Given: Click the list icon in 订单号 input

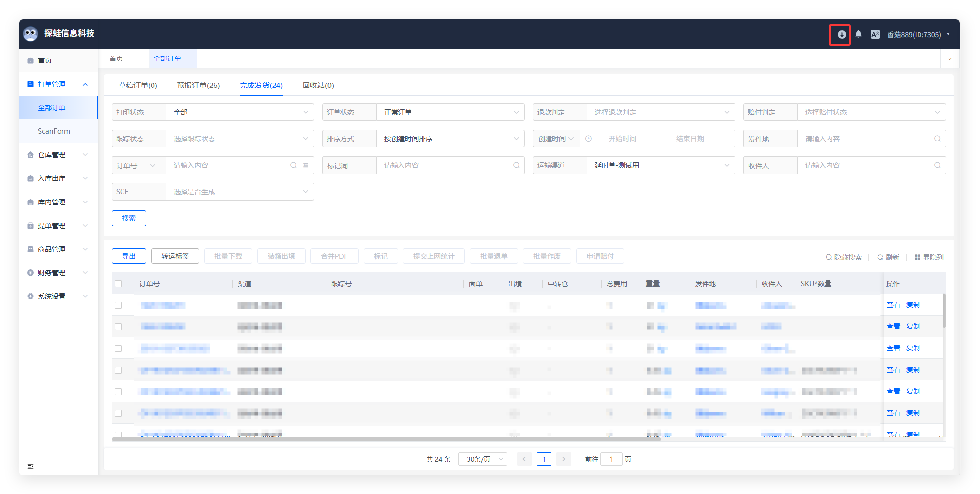Looking at the screenshot, I should click(x=306, y=165).
